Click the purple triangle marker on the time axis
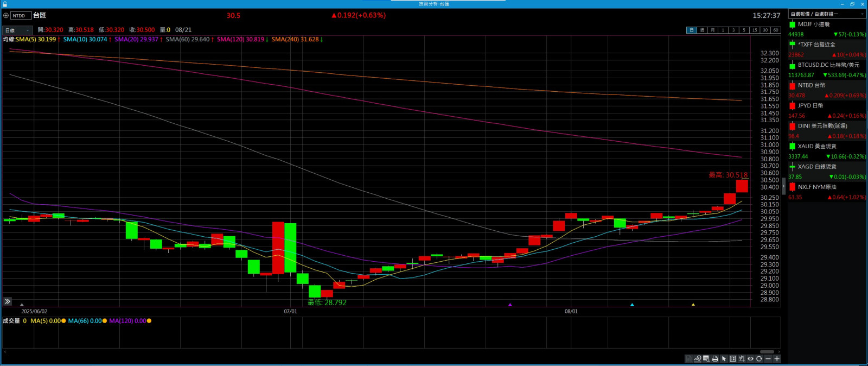The image size is (868, 366). [510, 305]
